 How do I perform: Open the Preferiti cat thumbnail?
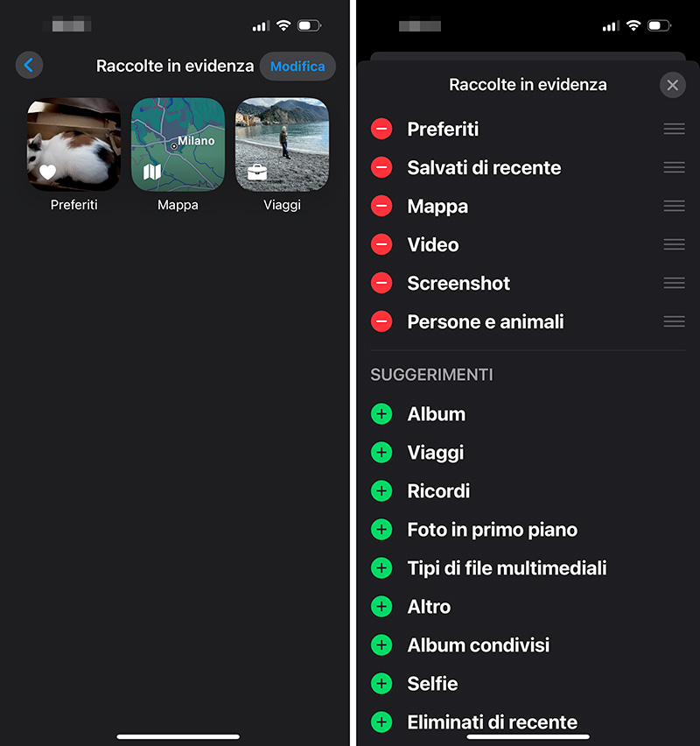(x=73, y=144)
